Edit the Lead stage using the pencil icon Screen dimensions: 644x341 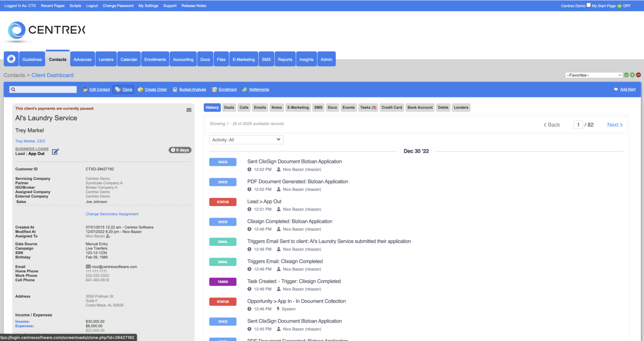pyautogui.click(x=55, y=152)
